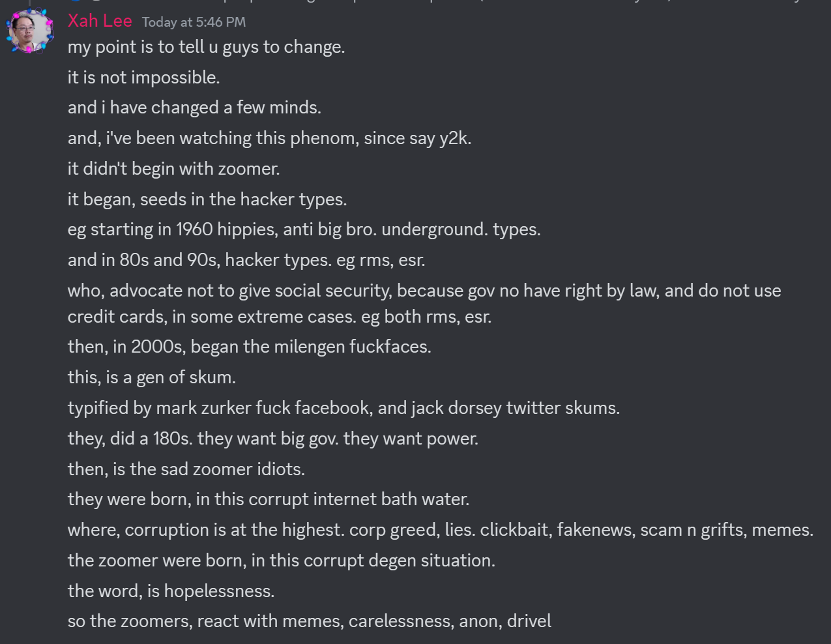Click the message mentioning y2k

click(269, 138)
